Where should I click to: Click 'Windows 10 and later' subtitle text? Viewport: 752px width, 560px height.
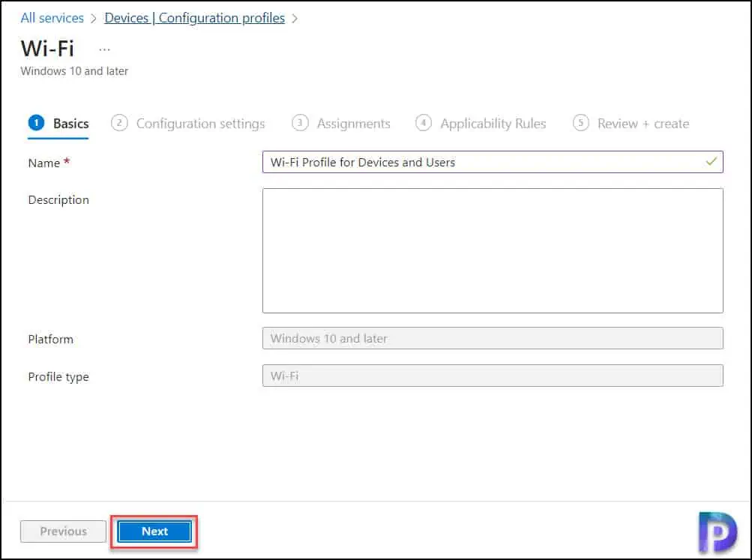[x=74, y=71]
